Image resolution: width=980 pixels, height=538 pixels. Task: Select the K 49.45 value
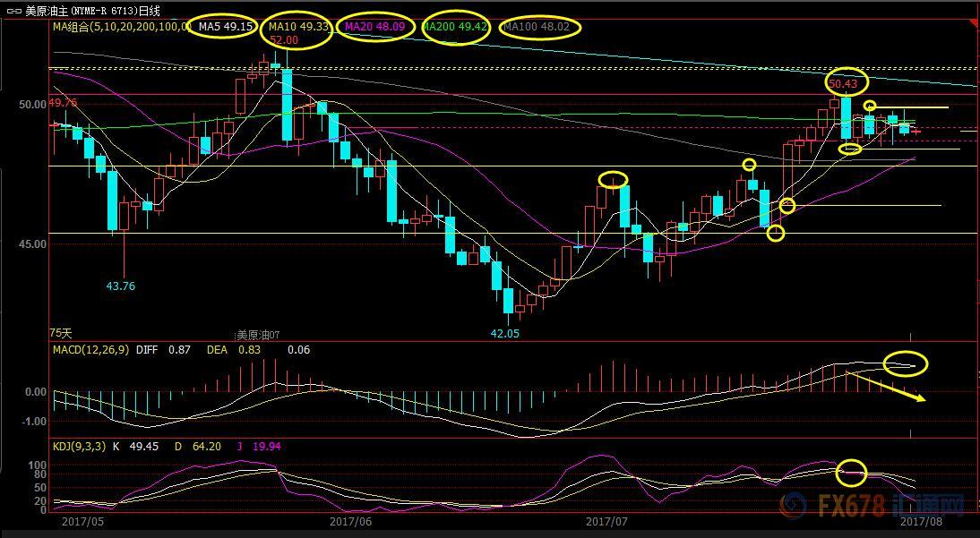135,446
